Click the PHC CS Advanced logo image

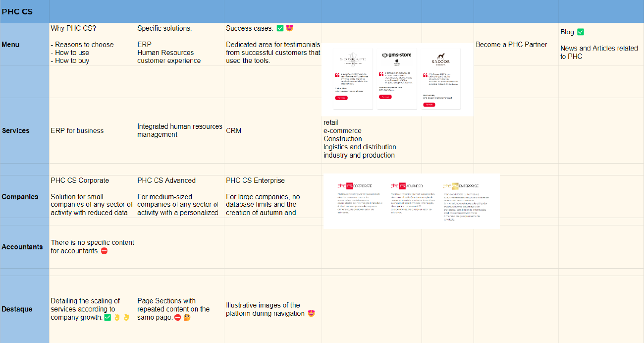(407, 186)
